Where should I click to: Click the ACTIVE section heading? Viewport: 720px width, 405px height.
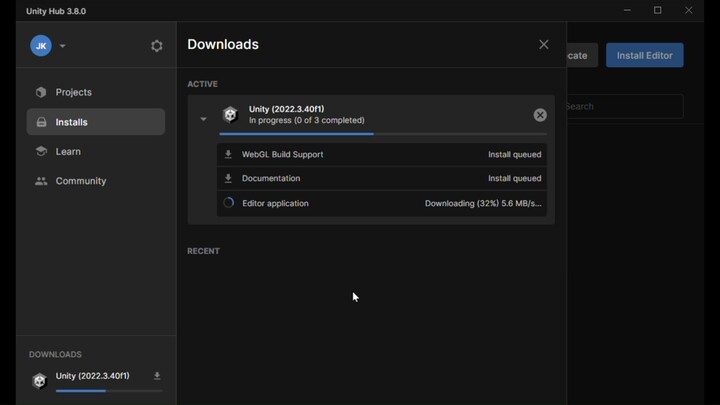202,84
